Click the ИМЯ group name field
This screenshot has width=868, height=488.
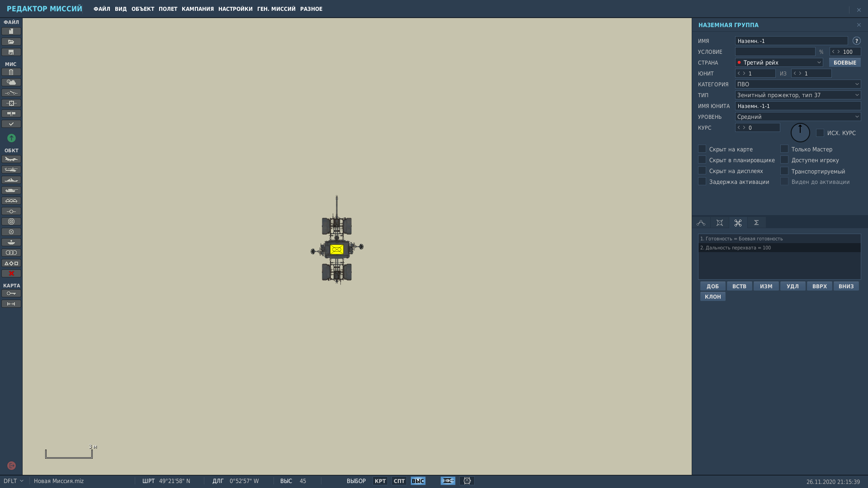[792, 41]
